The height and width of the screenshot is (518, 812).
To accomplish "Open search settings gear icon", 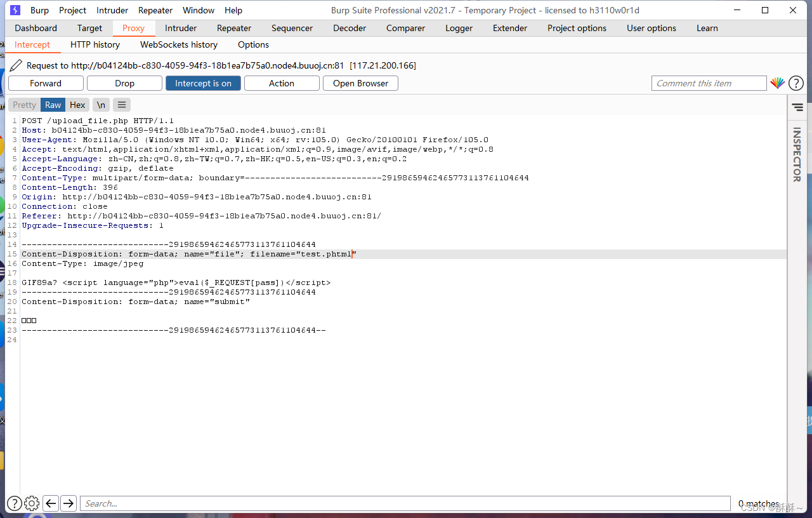I will tap(32, 503).
